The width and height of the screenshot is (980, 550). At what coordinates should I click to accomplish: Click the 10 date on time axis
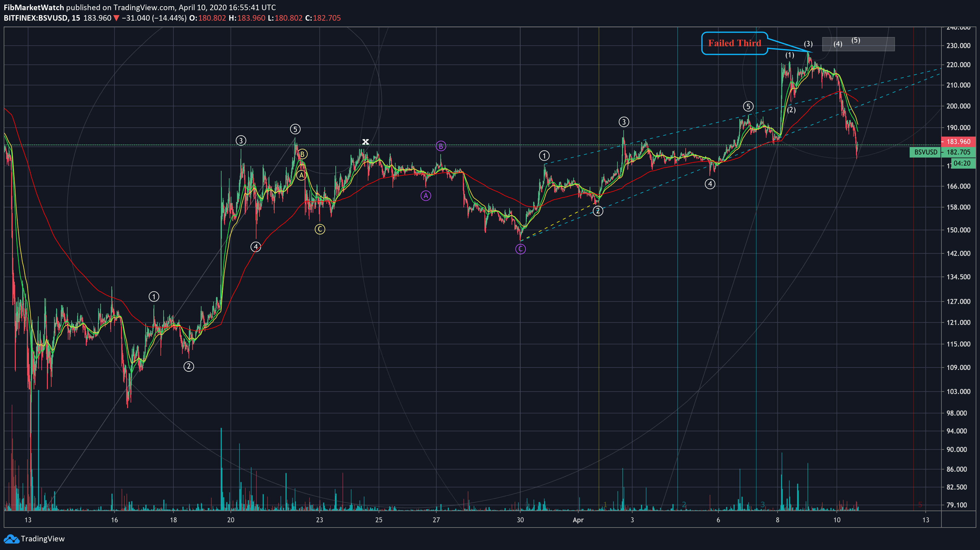(837, 520)
